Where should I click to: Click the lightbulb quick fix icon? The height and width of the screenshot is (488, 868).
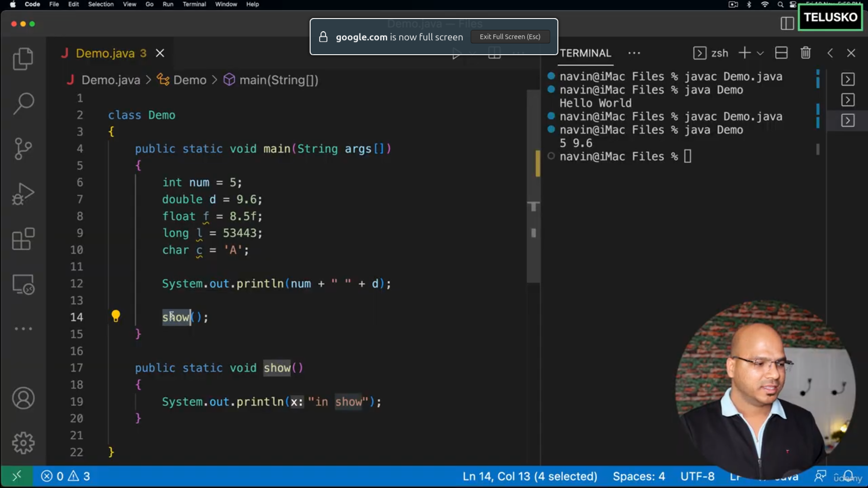tap(116, 316)
